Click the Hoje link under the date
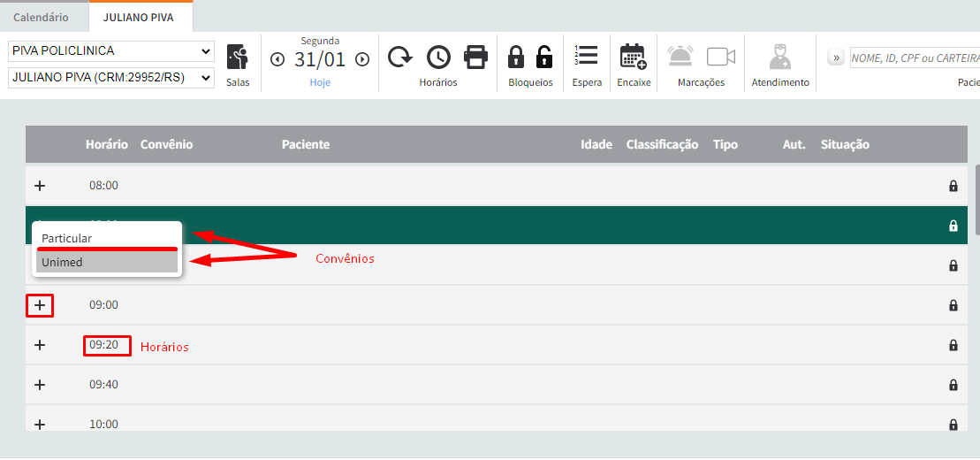This screenshot has height=460, width=980. pyautogui.click(x=320, y=82)
